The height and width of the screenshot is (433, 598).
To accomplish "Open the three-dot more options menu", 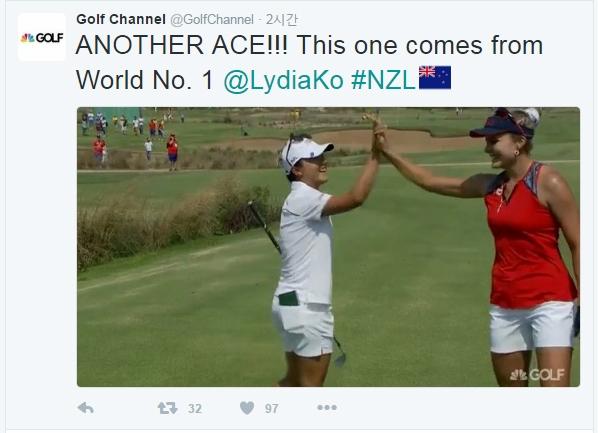I will pyautogui.click(x=327, y=407).
